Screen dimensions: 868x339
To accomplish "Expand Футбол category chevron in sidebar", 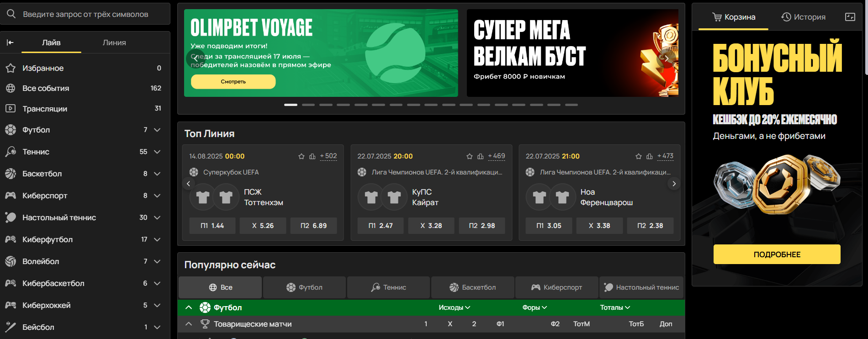I will click(x=157, y=130).
